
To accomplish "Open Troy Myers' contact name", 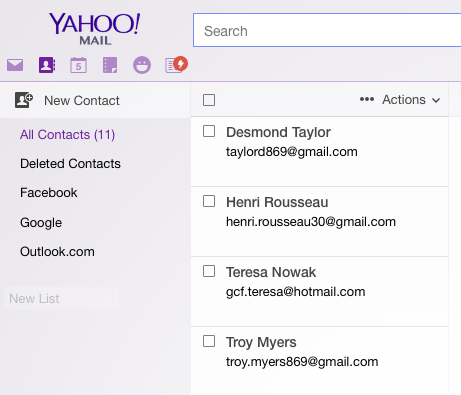I will (x=261, y=343).
